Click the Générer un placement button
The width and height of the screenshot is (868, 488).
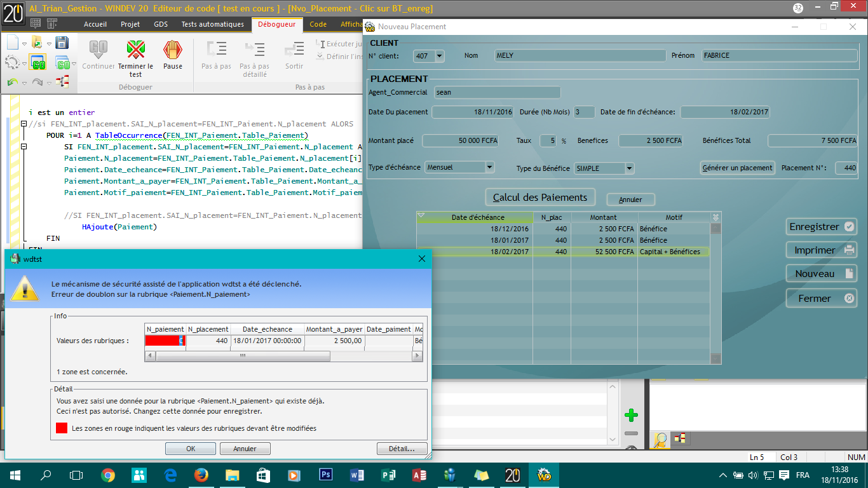pos(738,168)
